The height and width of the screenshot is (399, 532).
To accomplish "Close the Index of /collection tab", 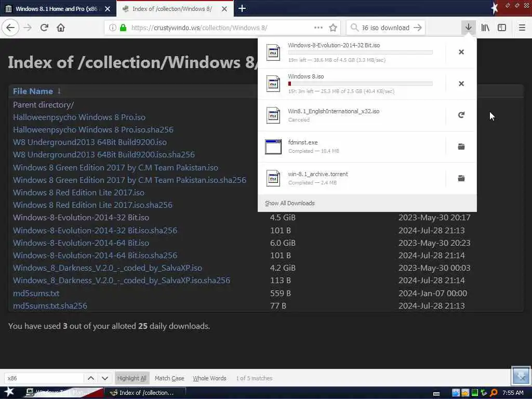I will point(224,9).
